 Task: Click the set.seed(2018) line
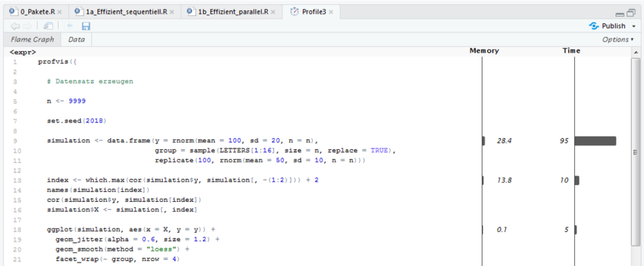pyautogui.click(x=77, y=121)
